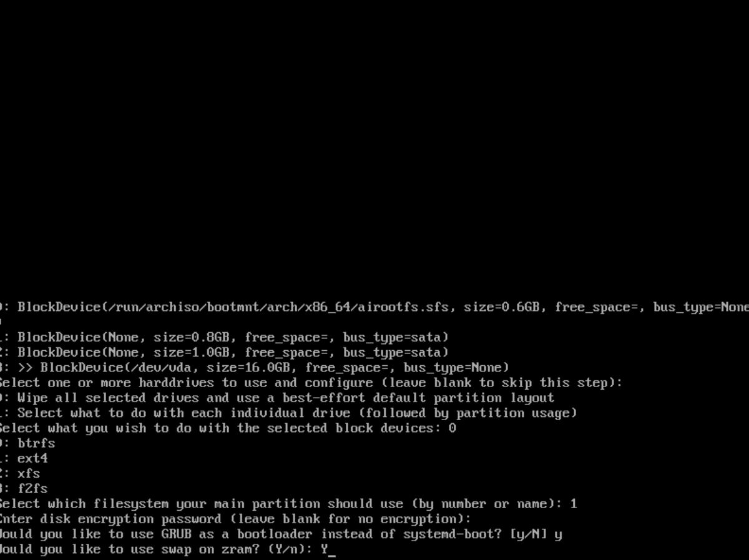
Task: Click the filesystem selection answer '1'
Action: [574, 504]
